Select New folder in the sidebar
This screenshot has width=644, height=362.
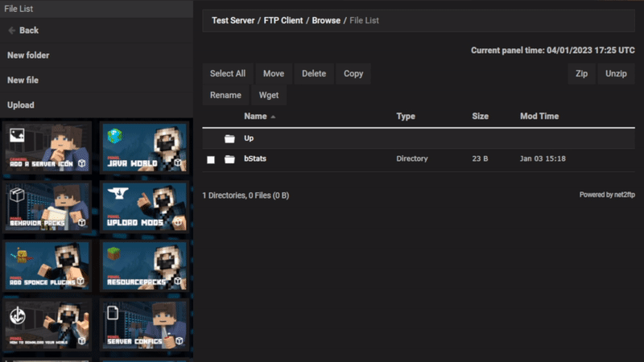(x=28, y=56)
